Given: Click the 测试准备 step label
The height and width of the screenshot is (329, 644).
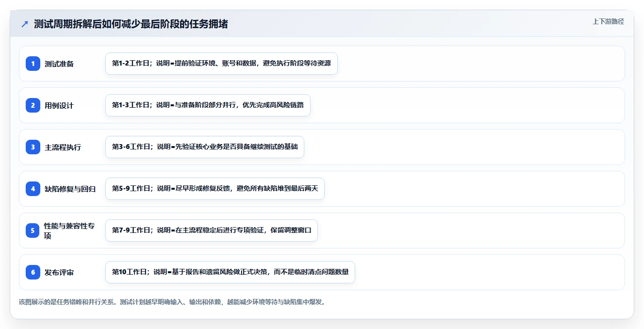Looking at the screenshot, I should coord(59,64).
